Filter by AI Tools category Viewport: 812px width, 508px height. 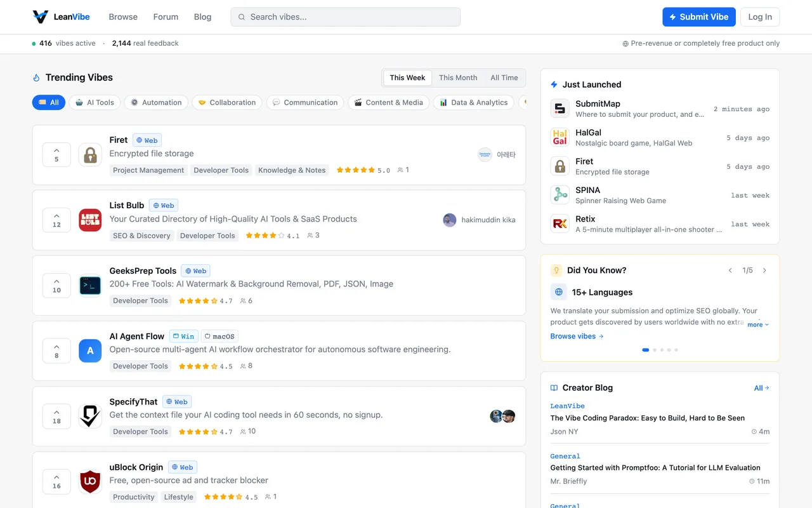pyautogui.click(x=95, y=102)
